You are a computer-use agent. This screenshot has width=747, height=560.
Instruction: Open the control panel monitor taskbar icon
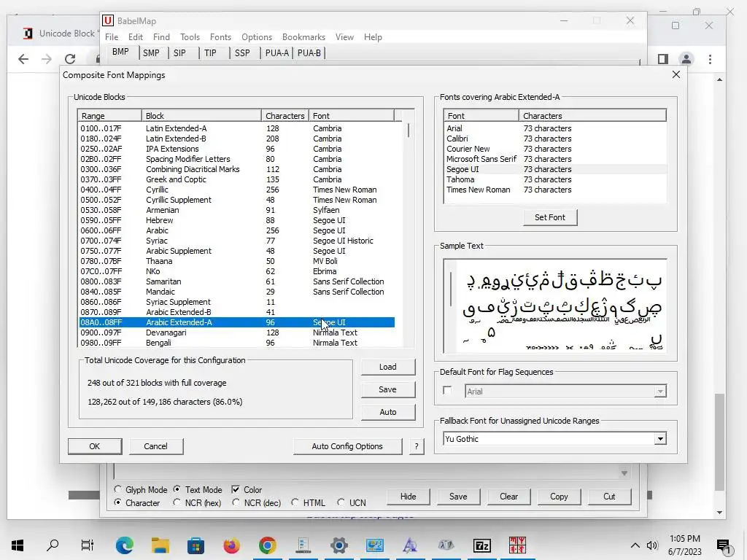374,545
